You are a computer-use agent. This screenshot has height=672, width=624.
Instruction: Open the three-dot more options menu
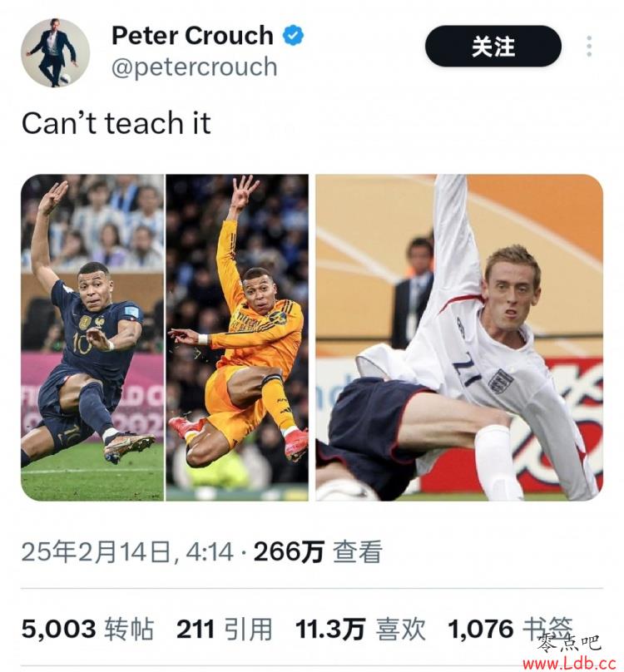(589, 47)
